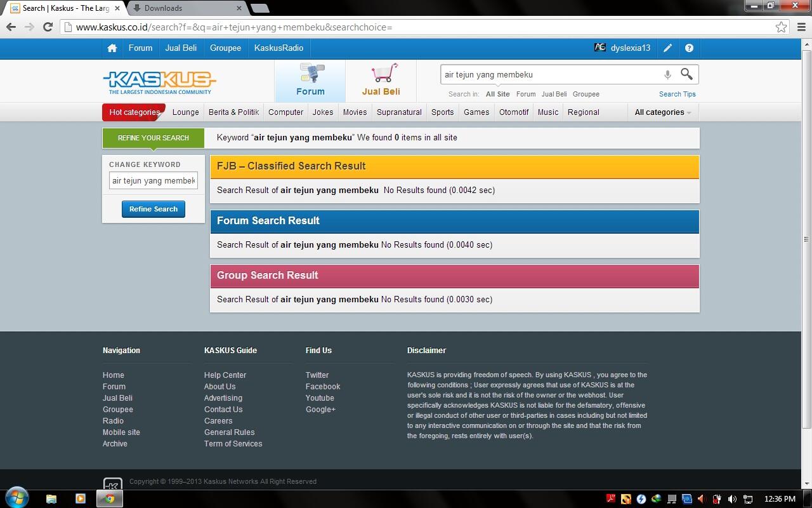
Task: Go to Kaskus home via house icon
Action: pyautogui.click(x=112, y=48)
